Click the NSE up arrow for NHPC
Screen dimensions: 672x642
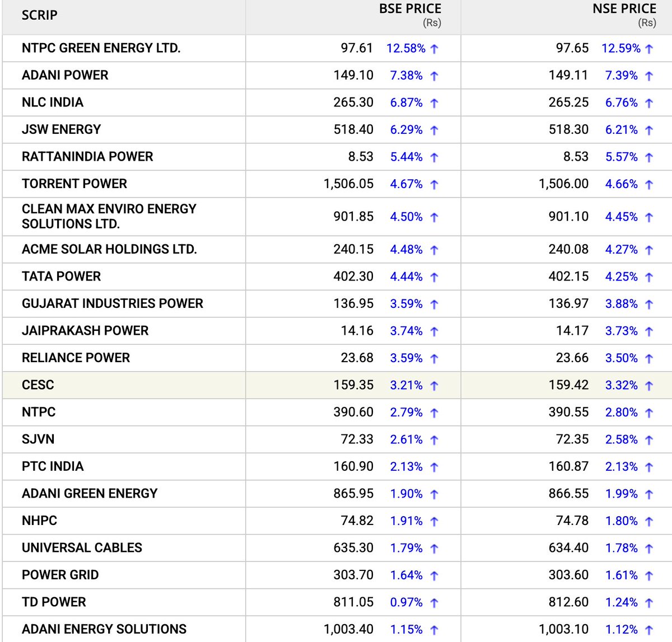point(649,522)
